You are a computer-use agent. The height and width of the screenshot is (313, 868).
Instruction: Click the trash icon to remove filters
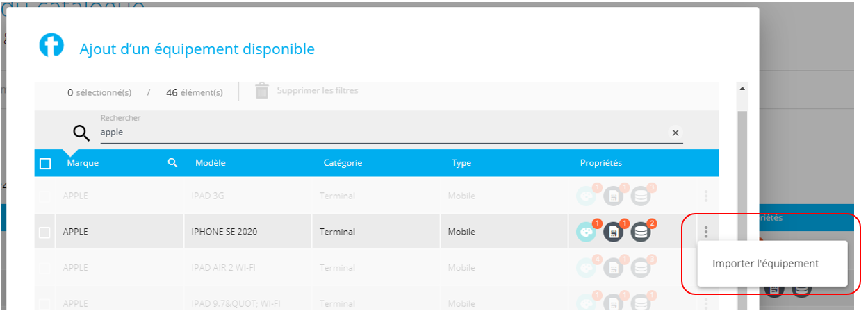262,91
